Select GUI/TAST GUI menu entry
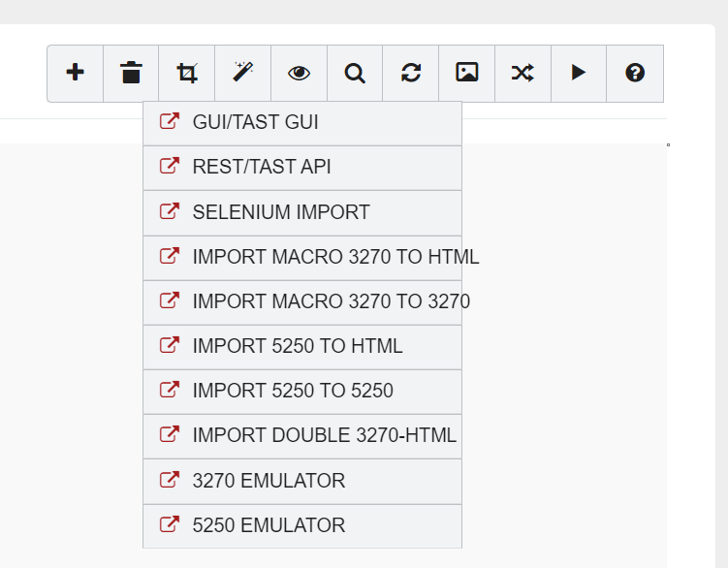Screen dimensions: 728x568 255,122
